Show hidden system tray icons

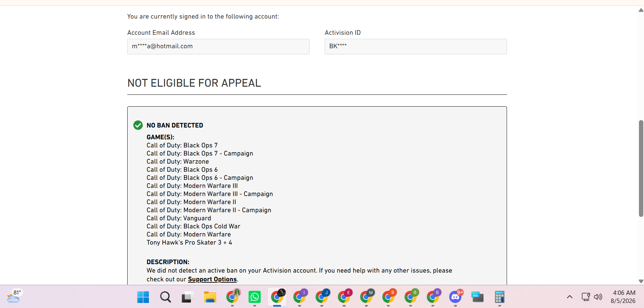[570, 297]
